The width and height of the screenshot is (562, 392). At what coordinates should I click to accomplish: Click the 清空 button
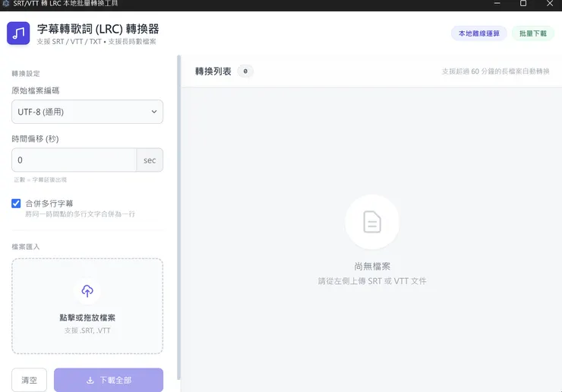pos(29,380)
